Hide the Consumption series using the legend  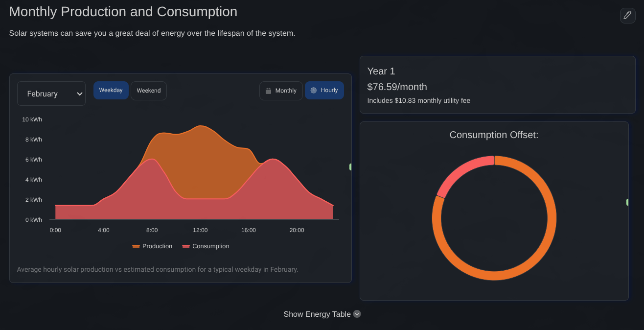tap(206, 246)
